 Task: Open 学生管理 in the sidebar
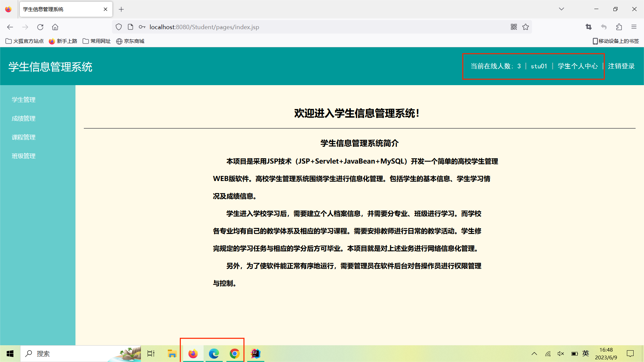(x=23, y=100)
